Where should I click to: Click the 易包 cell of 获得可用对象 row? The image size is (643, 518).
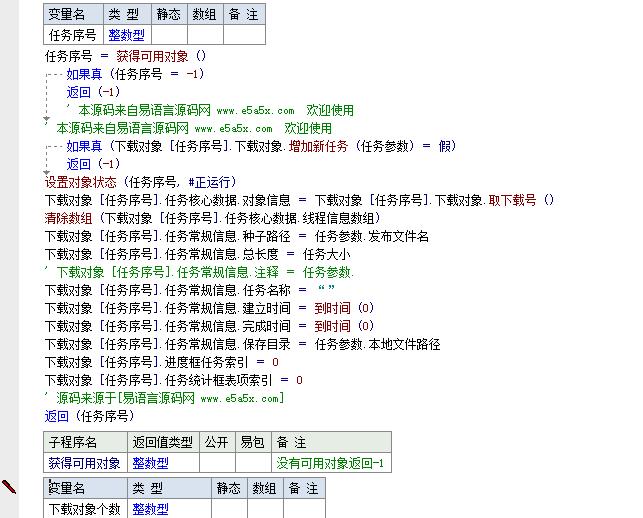pyautogui.click(x=253, y=463)
